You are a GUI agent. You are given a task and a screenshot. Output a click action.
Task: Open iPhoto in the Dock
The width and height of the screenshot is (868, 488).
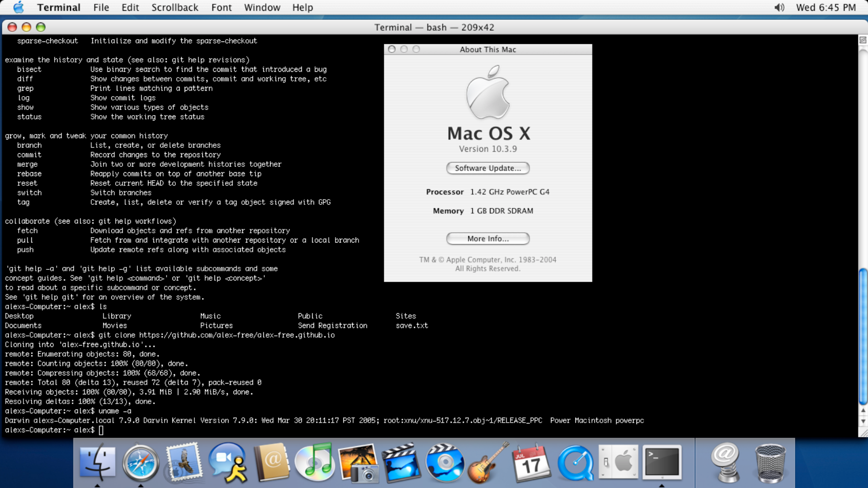tap(358, 463)
